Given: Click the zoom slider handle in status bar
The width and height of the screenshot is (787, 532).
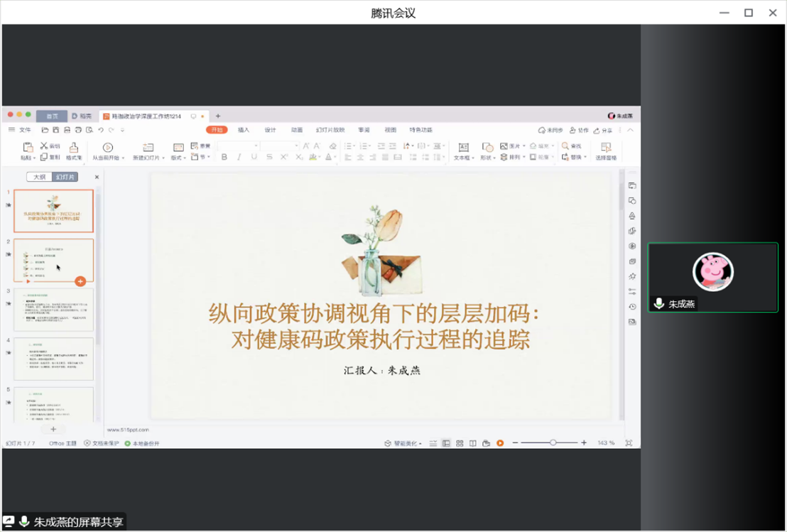Looking at the screenshot, I should coord(553,443).
